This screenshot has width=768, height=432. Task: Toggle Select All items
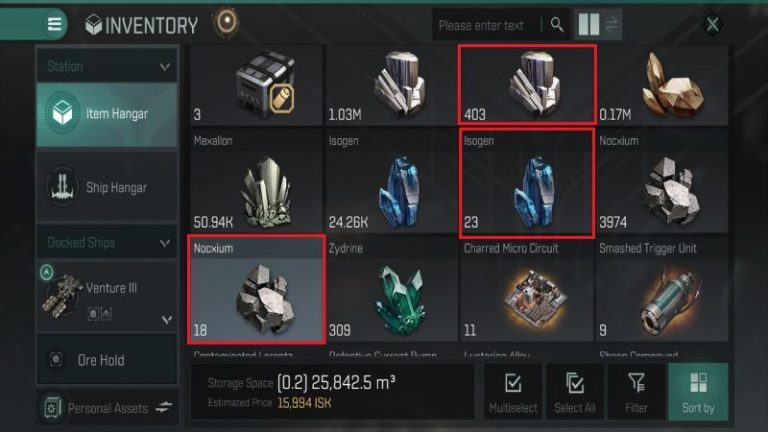click(575, 392)
